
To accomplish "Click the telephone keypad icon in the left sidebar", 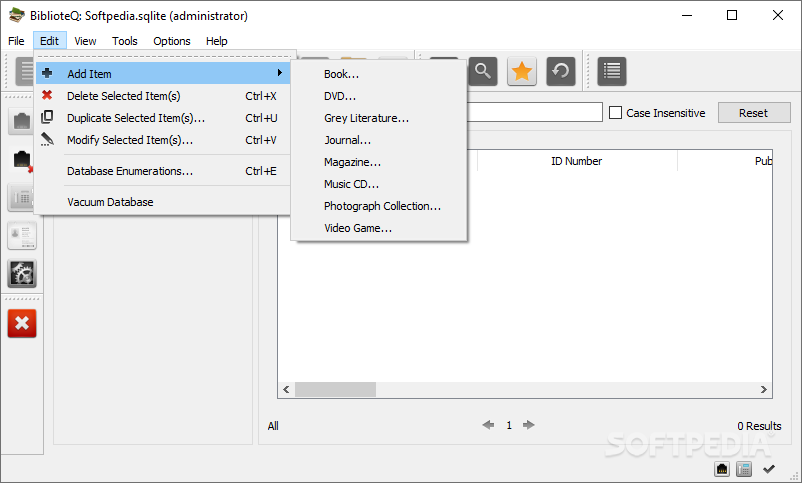I will pos(21,197).
